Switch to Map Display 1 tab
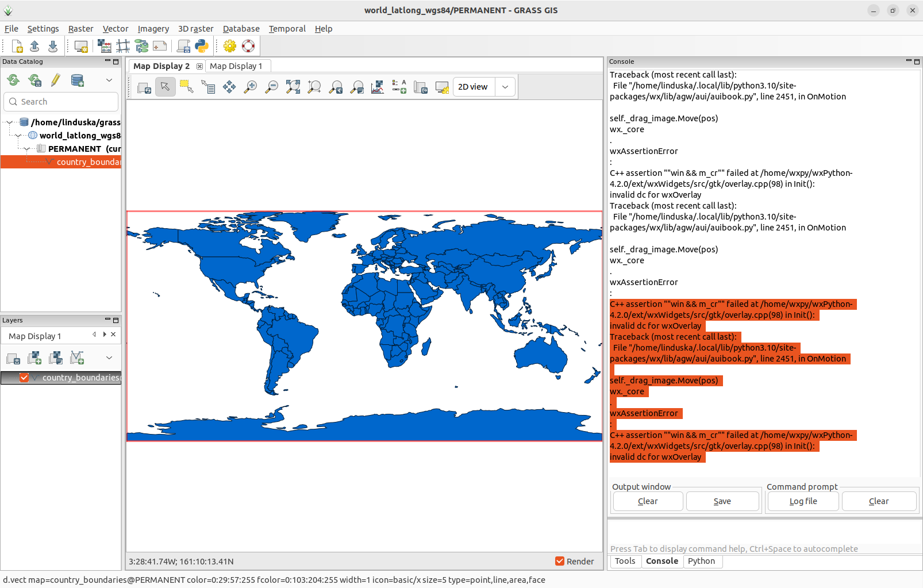The image size is (923, 588). (x=236, y=66)
